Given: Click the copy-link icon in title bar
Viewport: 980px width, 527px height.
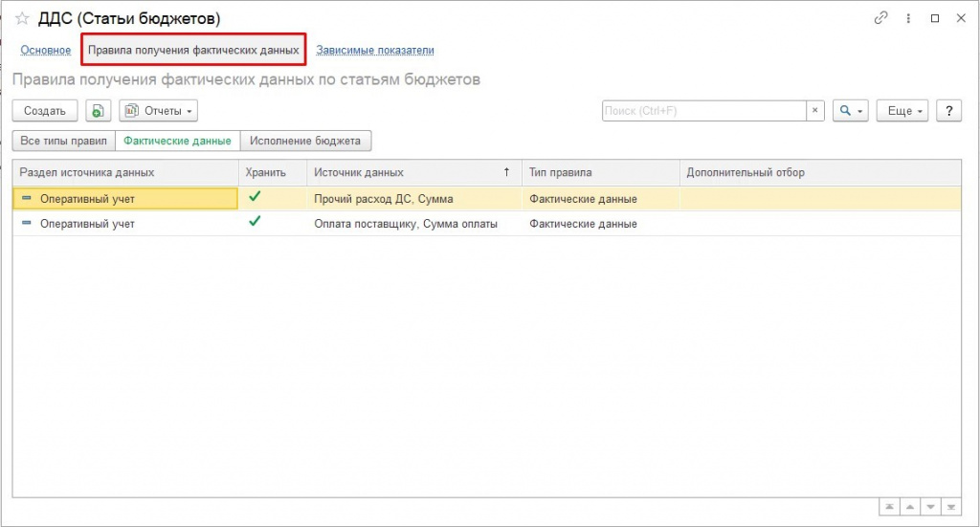Looking at the screenshot, I should click(x=881, y=18).
